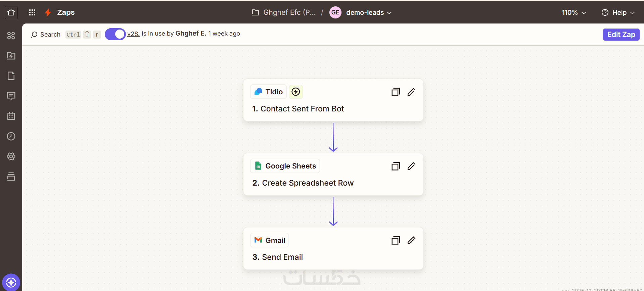Click the edit pencil on Tidio step
This screenshot has width=644, height=291.
coord(411,92)
